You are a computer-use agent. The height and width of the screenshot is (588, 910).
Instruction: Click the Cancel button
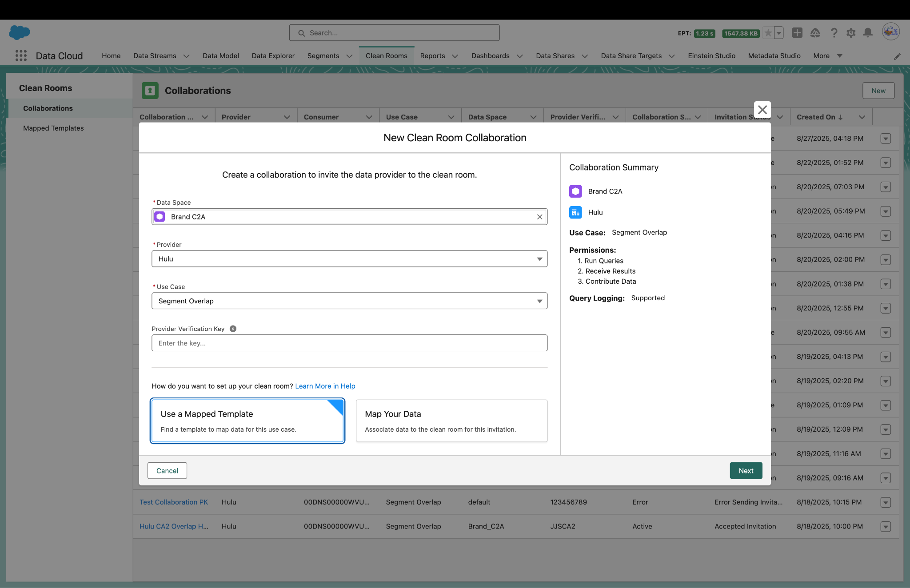(x=167, y=471)
